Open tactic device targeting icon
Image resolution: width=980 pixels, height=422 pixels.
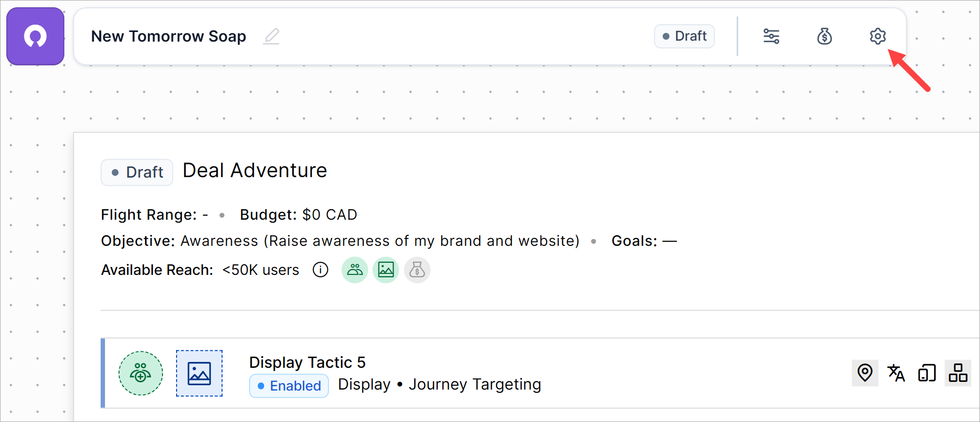click(x=927, y=373)
